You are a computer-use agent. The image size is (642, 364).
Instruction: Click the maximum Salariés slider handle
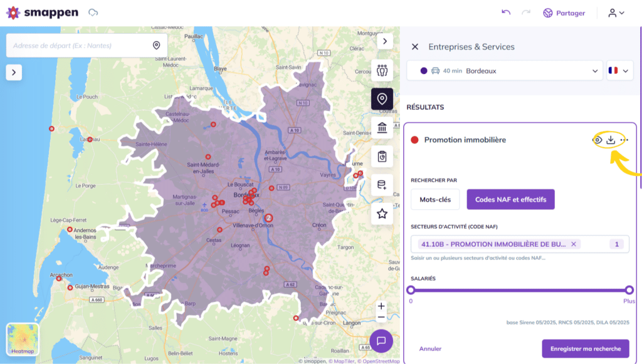pos(629,290)
